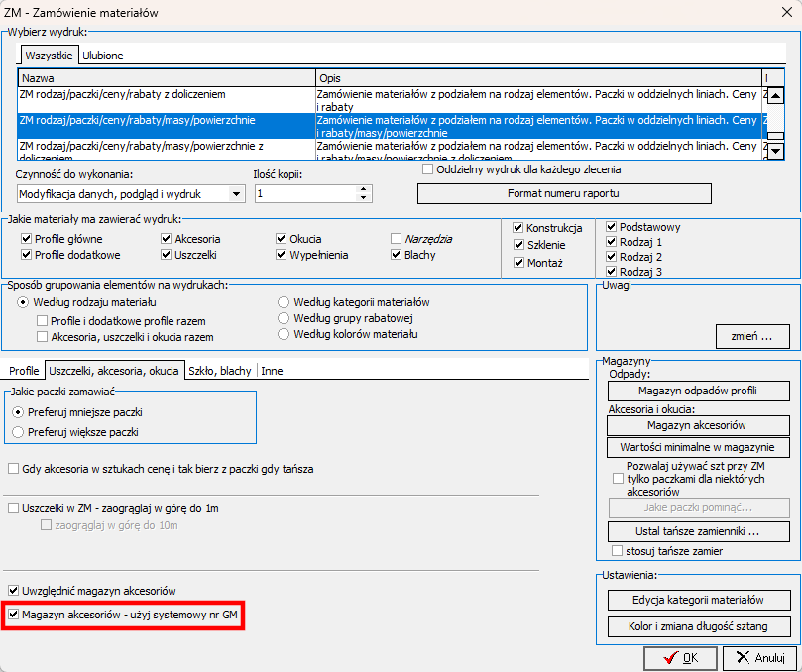Open the Czynność do wykonania dropdown

[x=236, y=194]
